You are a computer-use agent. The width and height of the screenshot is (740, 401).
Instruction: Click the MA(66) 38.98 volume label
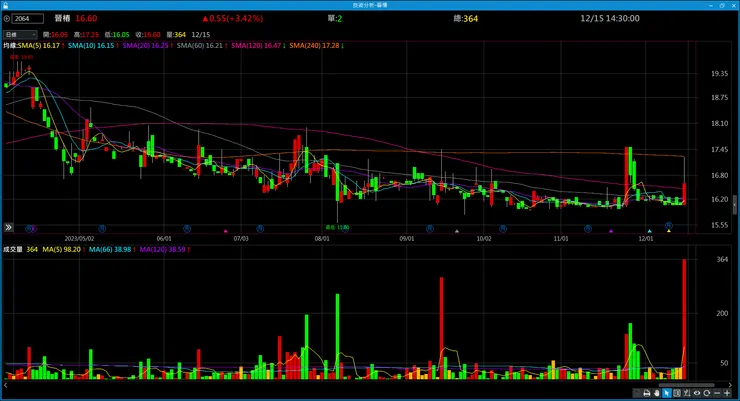tap(112, 249)
